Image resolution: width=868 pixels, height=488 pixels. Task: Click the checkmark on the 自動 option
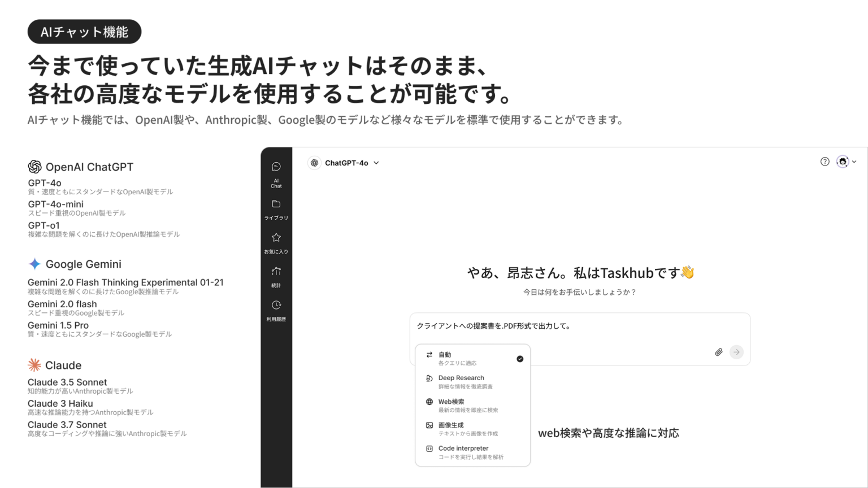(519, 358)
